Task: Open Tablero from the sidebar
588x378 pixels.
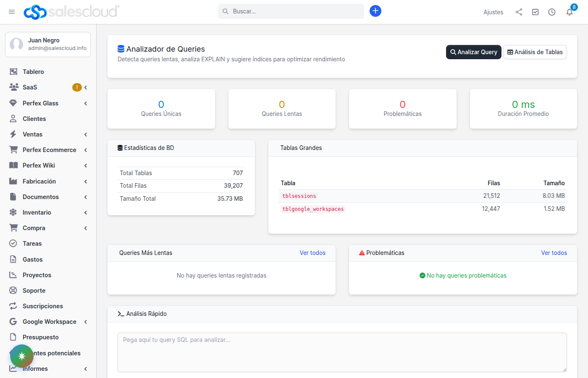Action: (33, 72)
